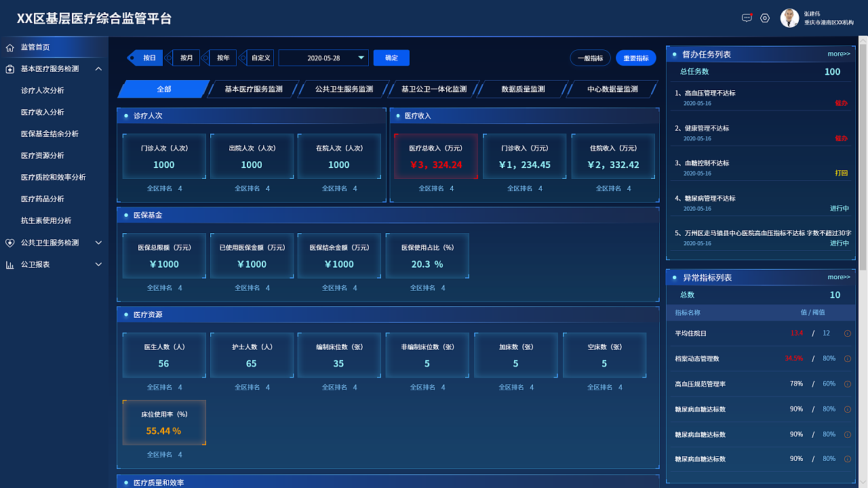Click the 确定 confirm button
Screen dimensions: 868x488
point(391,58)
